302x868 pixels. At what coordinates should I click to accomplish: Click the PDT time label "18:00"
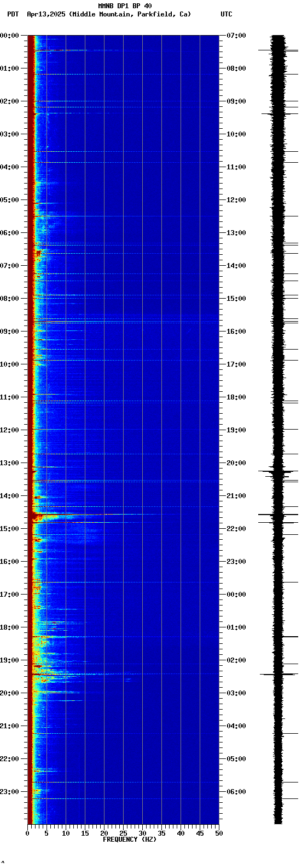[x=10, y=627]
